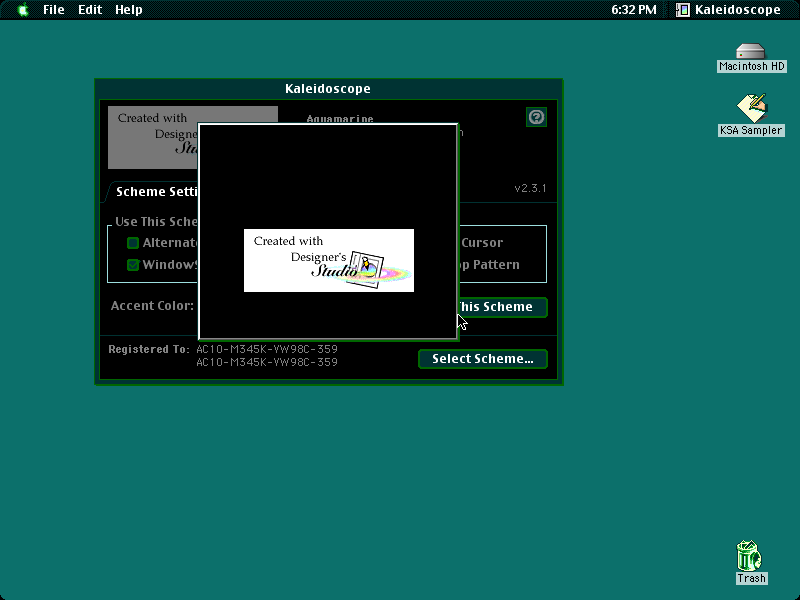Open the Kaleidoscope application menu in the menu bar

pyautogui.click(x=728, y=10)
